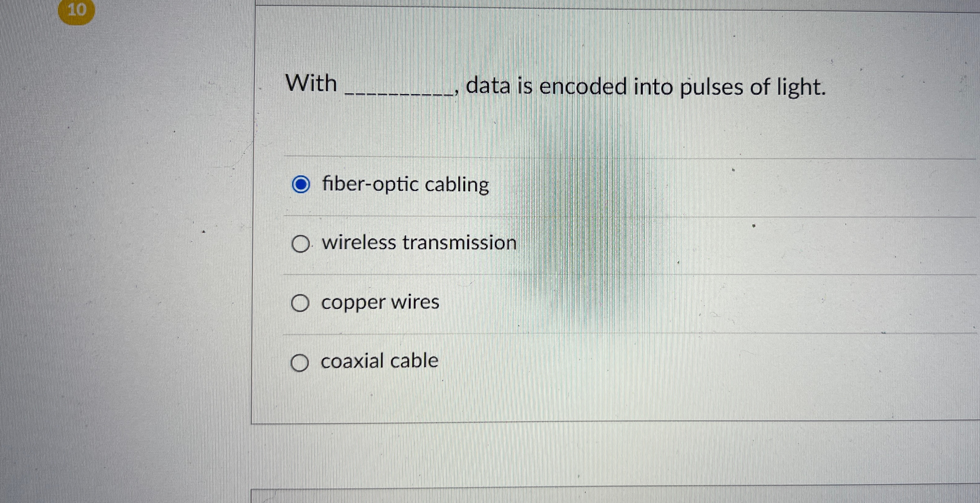Click the coaxial cable label text
The height and width of the screenshot is (503, 980).
[379, 361]
